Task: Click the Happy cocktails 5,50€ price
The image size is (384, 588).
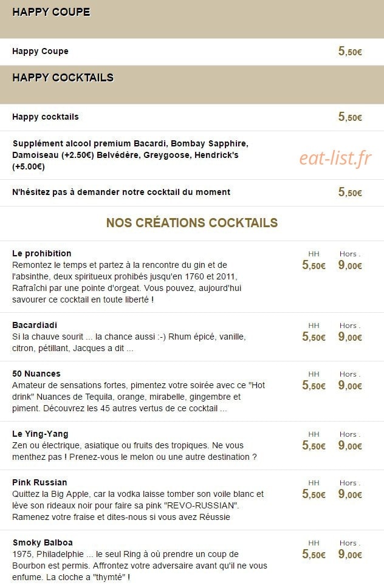Action: [350, 117]
